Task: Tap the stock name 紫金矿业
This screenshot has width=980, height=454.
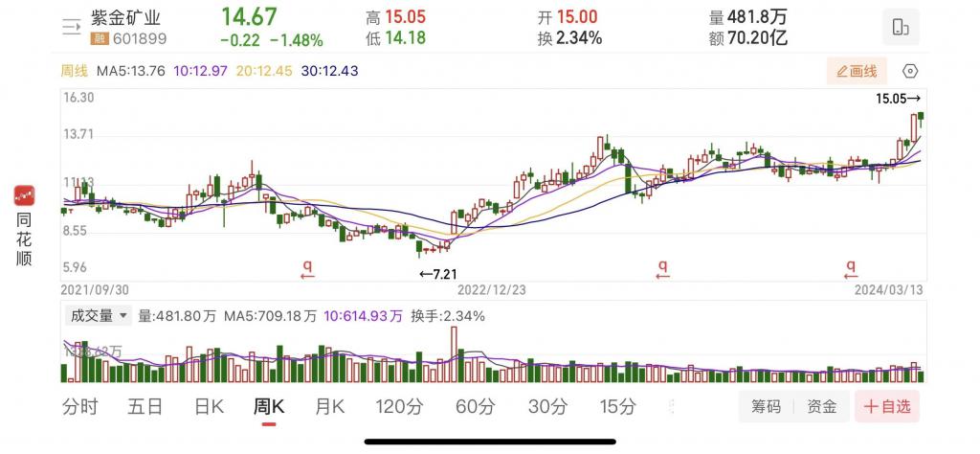Action: coord(125,17)
